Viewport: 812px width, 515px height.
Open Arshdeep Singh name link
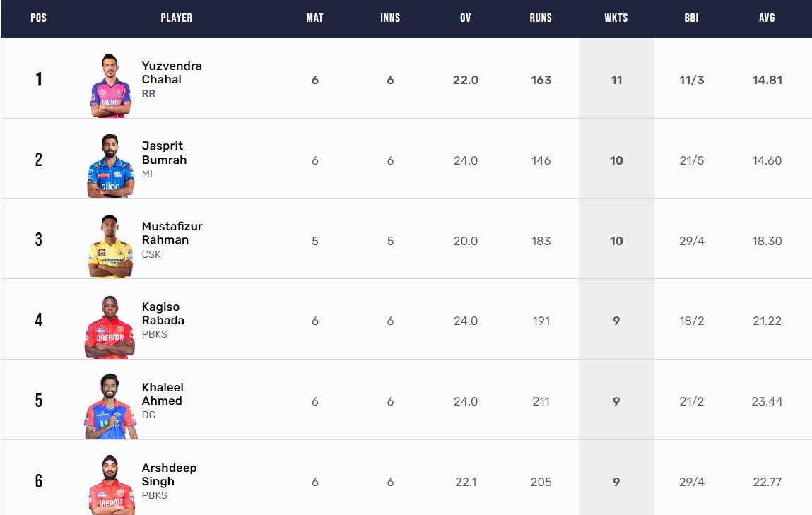pos(170,475)
